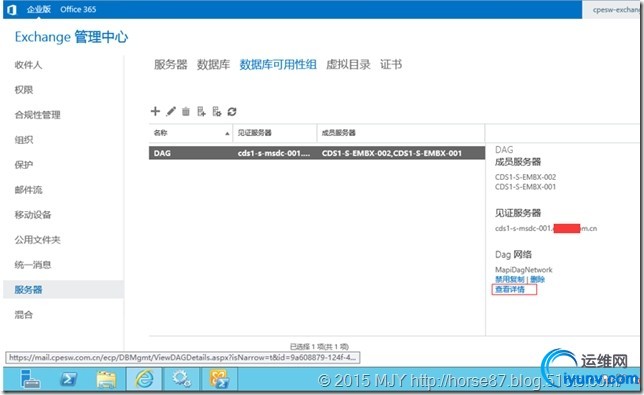Click the 查看详情 link

[510, 289]
